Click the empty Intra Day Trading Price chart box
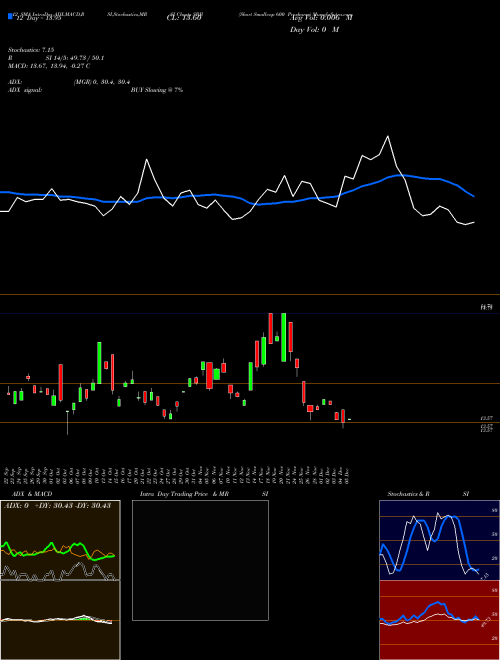The width and height of the screenshot is (500, 660). (200, 560)
